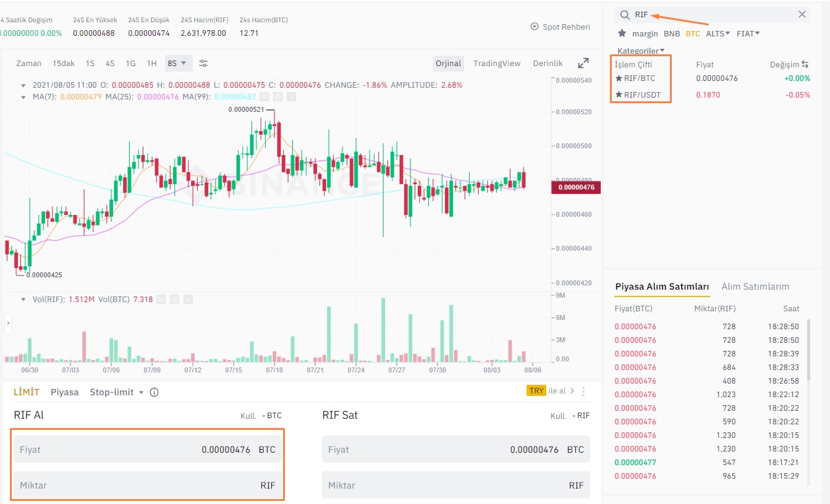The width and height of the screenshot is (830, 504).
Task: Open the 8S interval dropdown
Action: (x=177, y=63)
